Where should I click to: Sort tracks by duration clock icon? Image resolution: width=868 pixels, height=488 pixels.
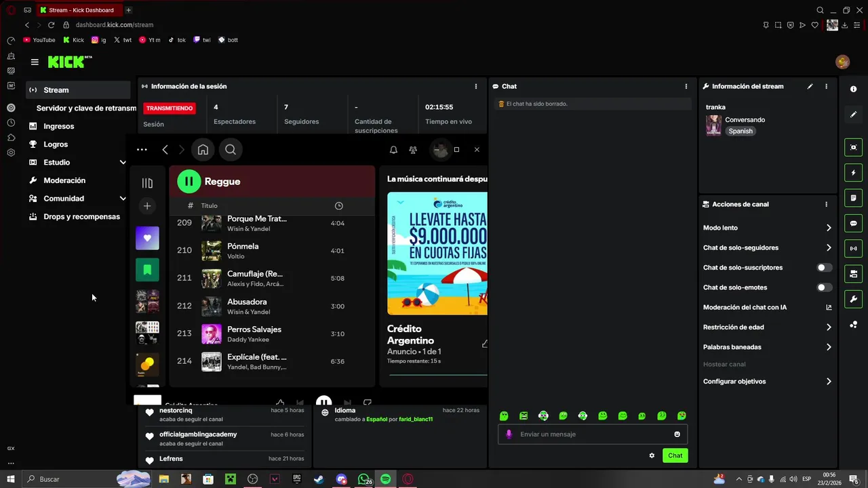pos(339,206)
